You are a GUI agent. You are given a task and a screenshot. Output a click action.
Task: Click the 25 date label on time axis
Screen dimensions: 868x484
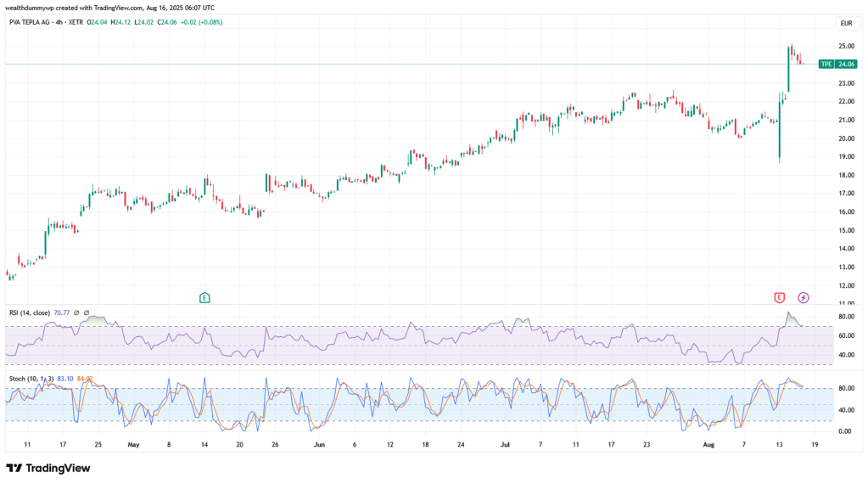click(x=98, y=444)
